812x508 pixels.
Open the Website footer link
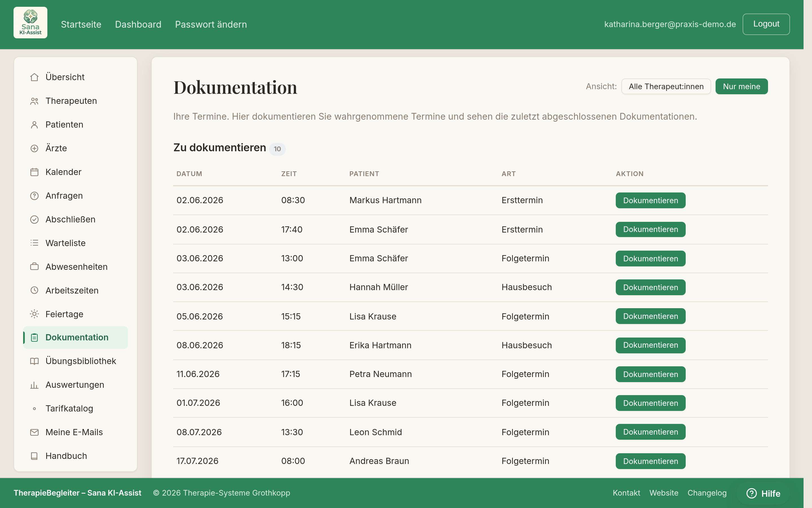coord(664,493)
